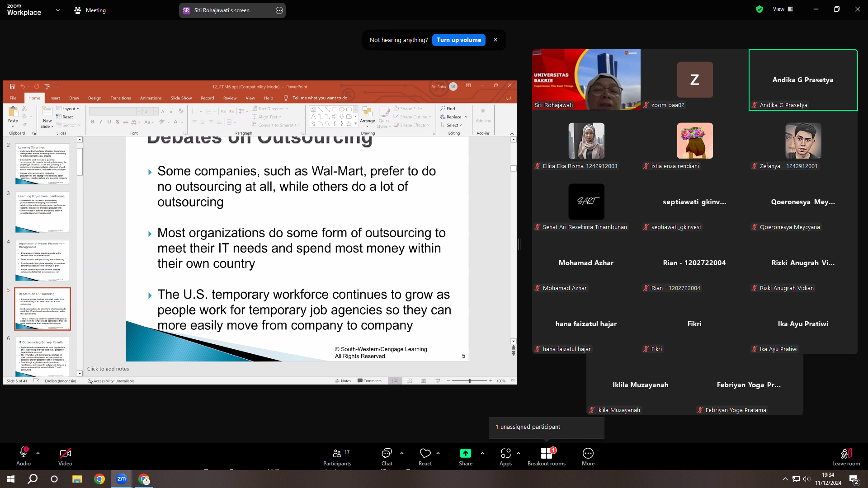Click the Leave room icon
Screen dimensions: 868x488
846,453
